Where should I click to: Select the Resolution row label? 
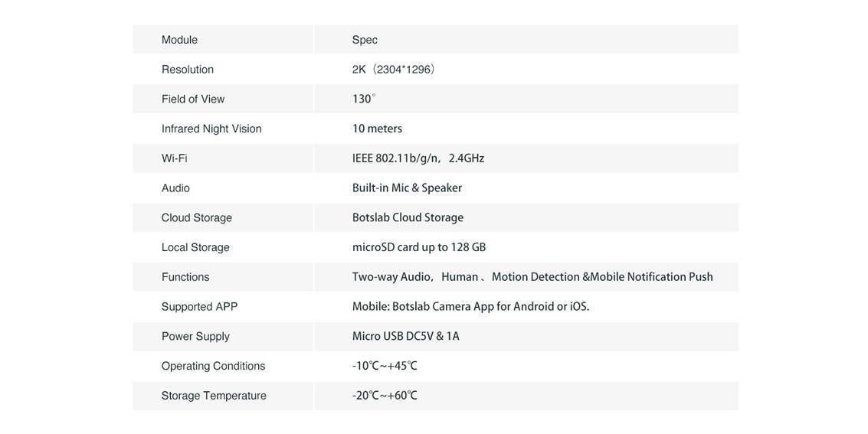coord(188,70)
